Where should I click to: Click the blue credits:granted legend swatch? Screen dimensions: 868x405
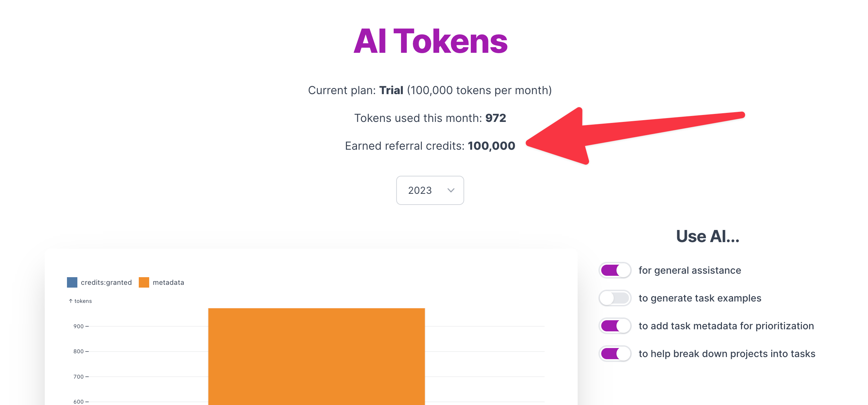coord(72,282)
